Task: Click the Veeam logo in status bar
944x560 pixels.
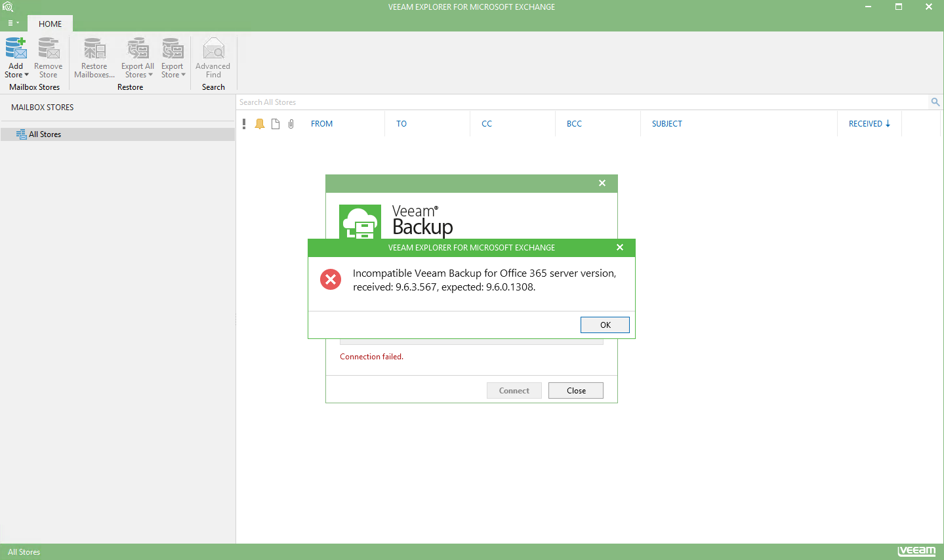Action: 917,551
